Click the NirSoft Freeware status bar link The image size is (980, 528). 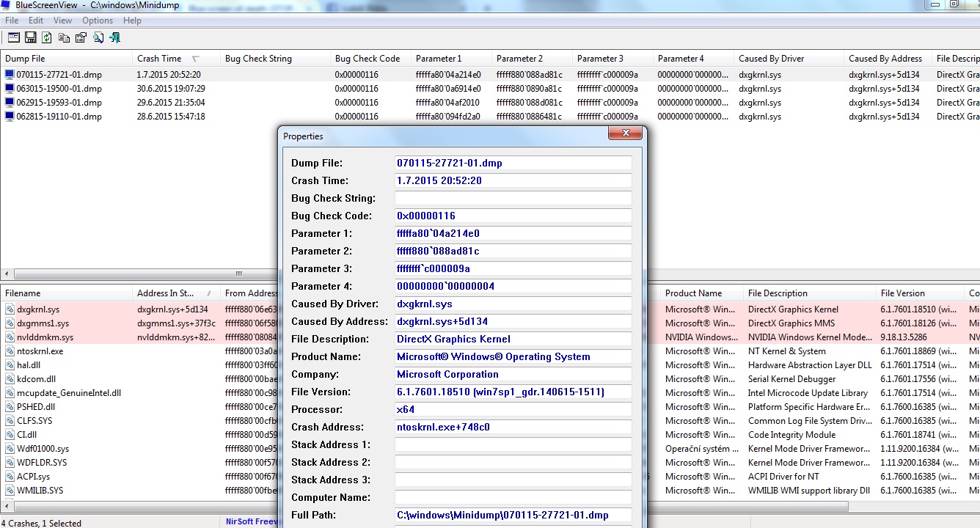click(252, 522)
